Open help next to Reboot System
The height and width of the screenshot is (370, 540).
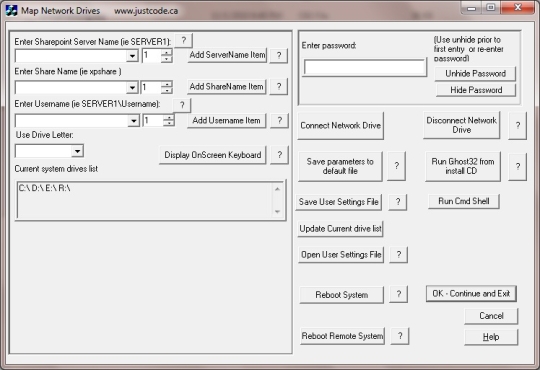398,294
